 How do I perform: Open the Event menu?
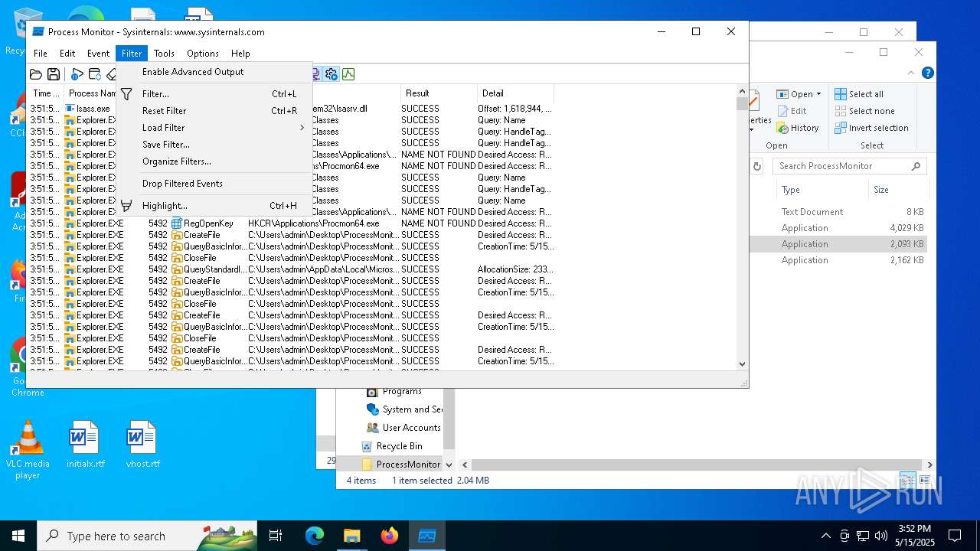tap(98, 54)
